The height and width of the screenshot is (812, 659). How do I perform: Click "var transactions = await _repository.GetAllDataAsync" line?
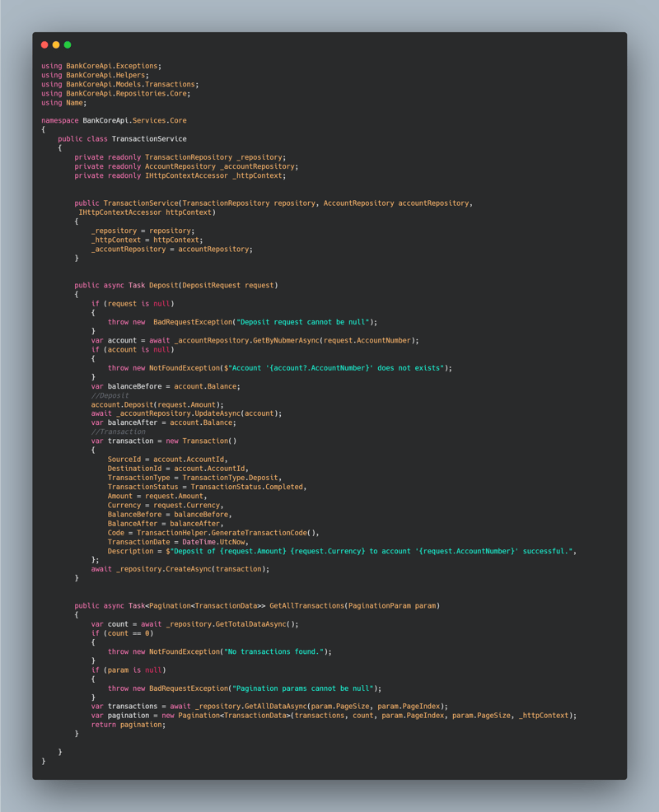coord(269,707)
